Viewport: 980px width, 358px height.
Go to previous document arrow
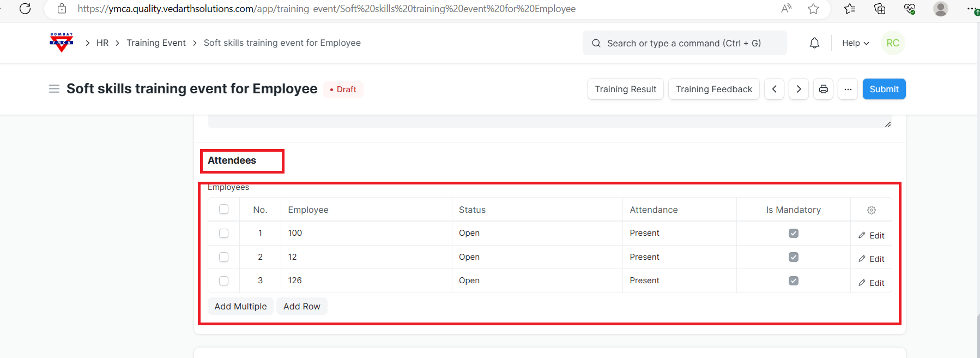(x=774, y=89)
